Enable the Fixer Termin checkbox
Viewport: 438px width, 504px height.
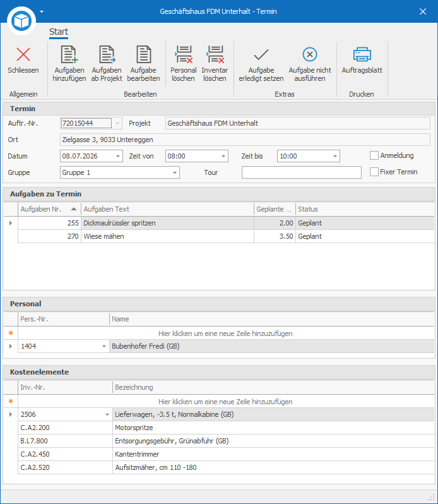pyautogui.click(x=374, y=172)
